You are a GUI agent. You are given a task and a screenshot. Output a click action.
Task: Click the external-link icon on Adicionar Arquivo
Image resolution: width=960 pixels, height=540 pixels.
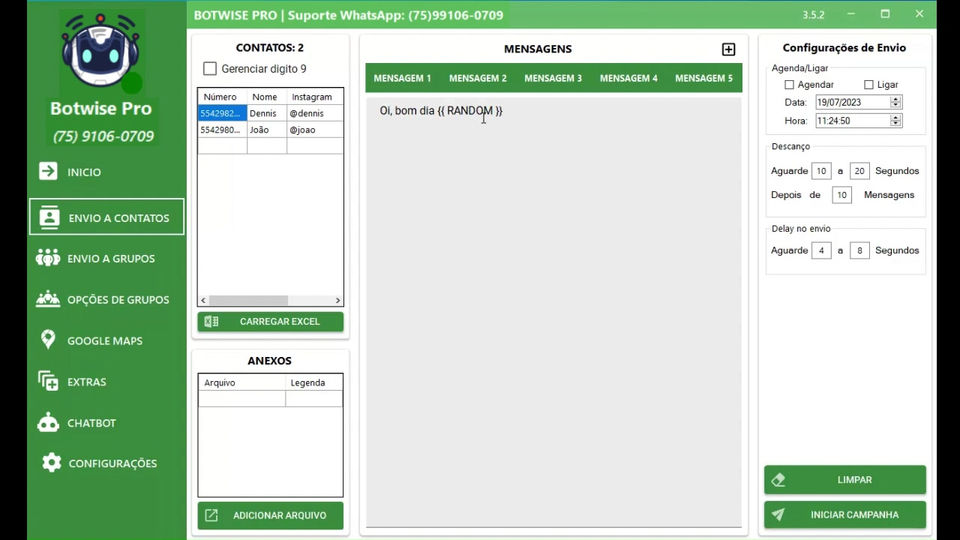(211, 516)
